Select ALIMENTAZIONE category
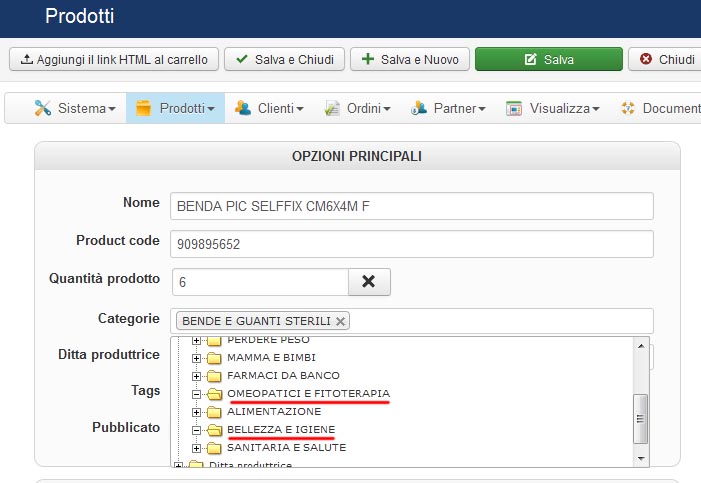 (x=274, y=411)
